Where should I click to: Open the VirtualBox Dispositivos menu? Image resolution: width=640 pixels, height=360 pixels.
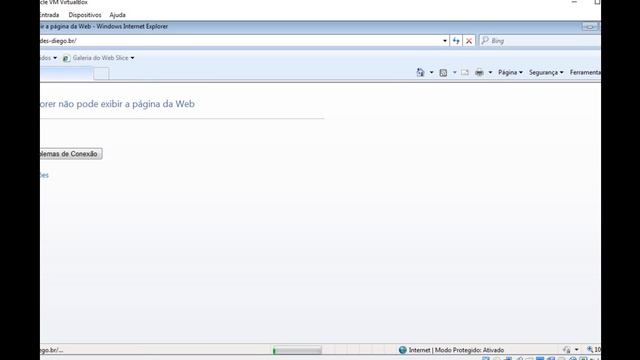click(x=85, y=15)
